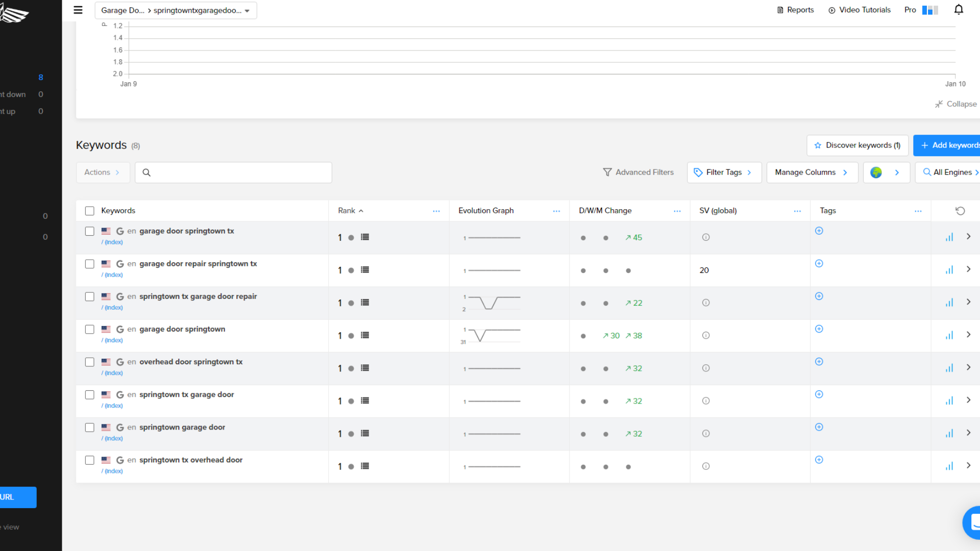Image resolution: width=980 pixels, height=551 pixels.
Task: Add tag to springtown tx overhead door
Action: (819, 459)
